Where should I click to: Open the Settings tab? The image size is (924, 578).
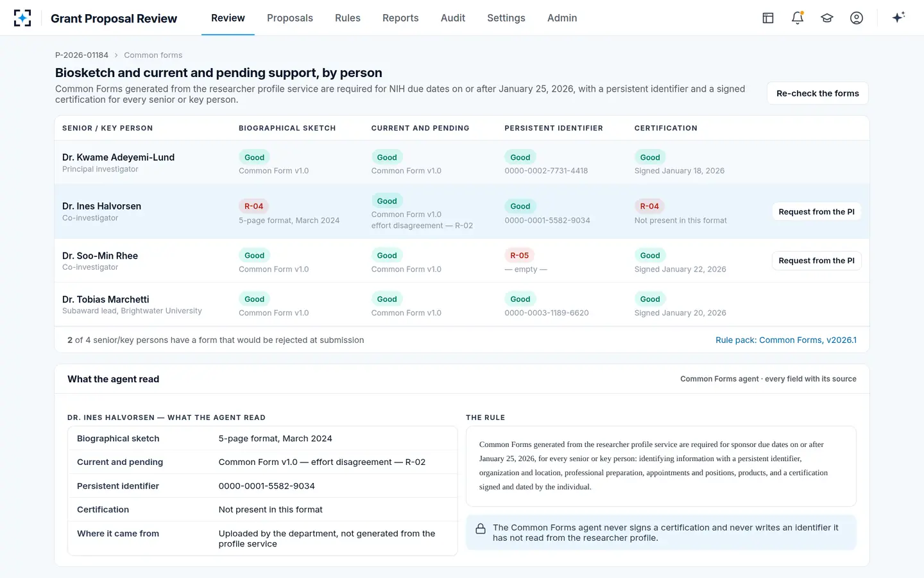[x=506, y=18]
